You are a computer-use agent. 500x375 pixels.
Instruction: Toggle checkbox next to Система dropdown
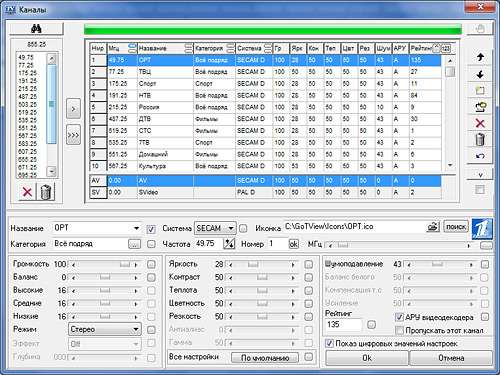click(243, 228)
